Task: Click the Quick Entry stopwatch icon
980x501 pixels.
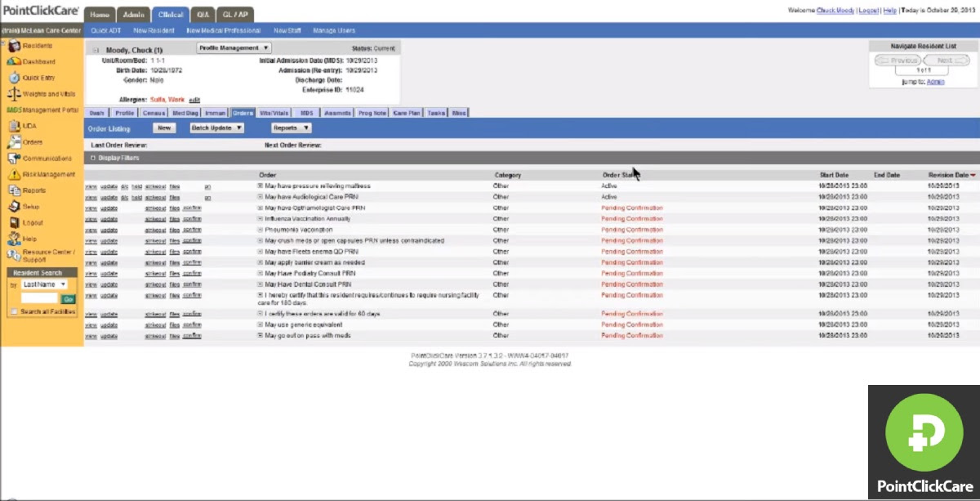Action: (13, 78)
